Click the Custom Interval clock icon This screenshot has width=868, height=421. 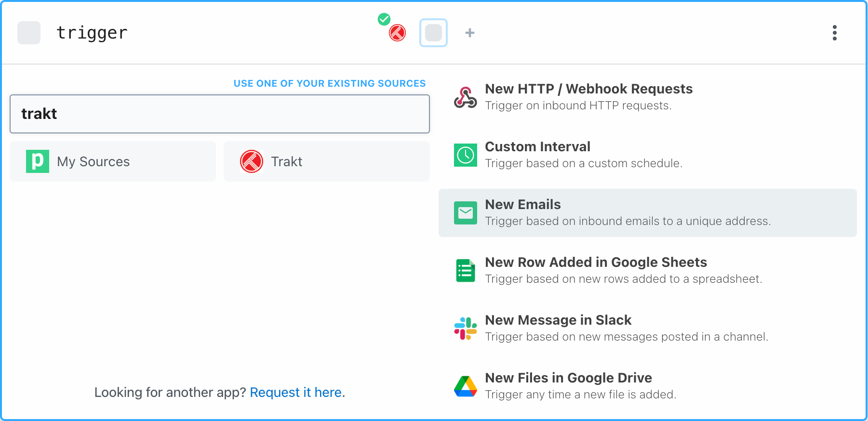(466, 155)
